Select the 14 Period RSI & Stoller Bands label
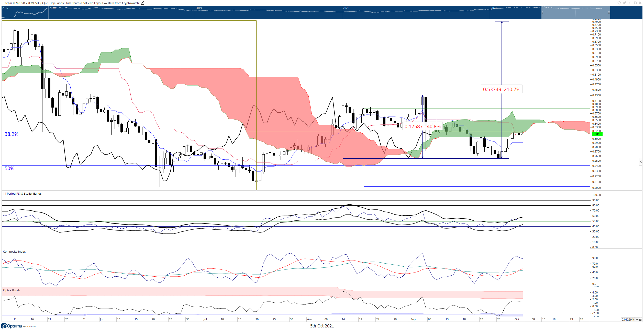 (x=22, y=194)
